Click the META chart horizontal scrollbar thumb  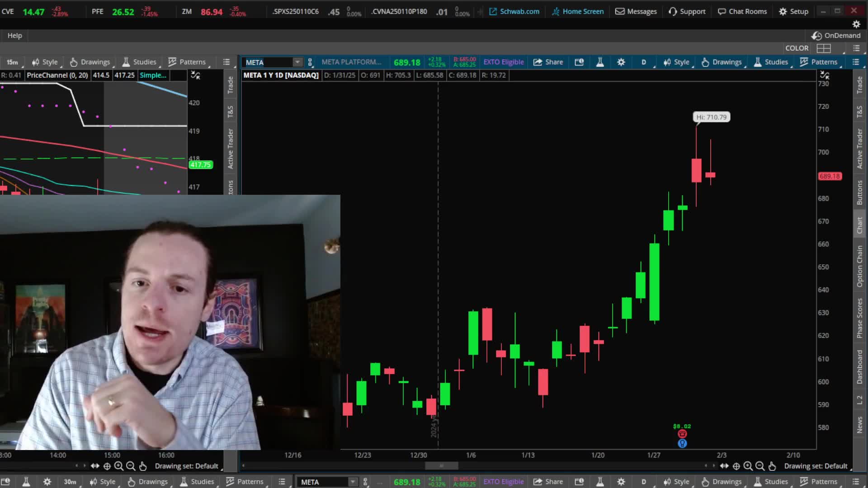[441, 466]
